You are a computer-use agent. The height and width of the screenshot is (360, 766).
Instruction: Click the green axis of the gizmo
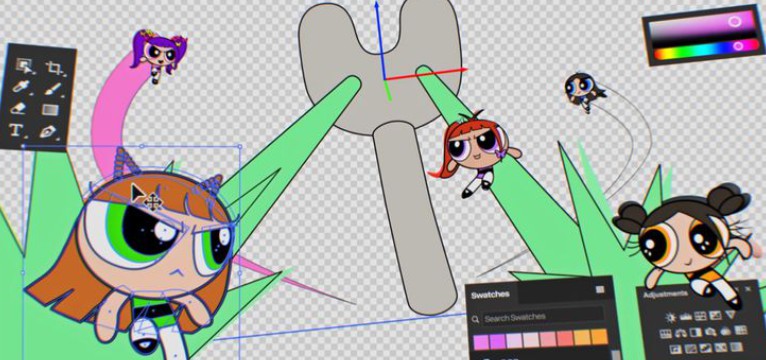[388, 91]
